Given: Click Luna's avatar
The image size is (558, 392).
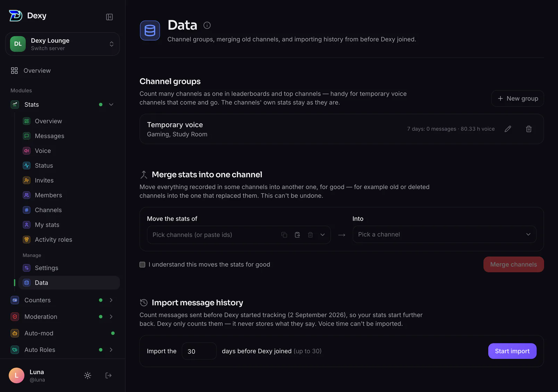Looking at the screenshot, I should (16, 375).
